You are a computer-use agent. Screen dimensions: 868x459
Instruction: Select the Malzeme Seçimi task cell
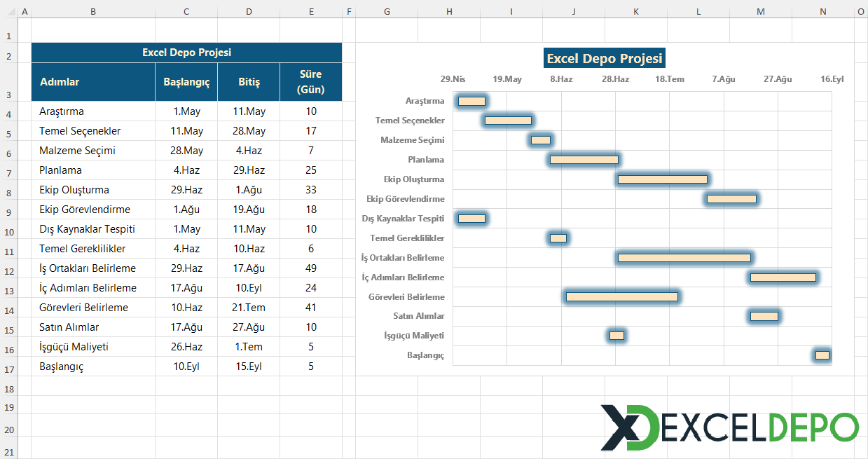pyautogui.click(x=93, y=151)
